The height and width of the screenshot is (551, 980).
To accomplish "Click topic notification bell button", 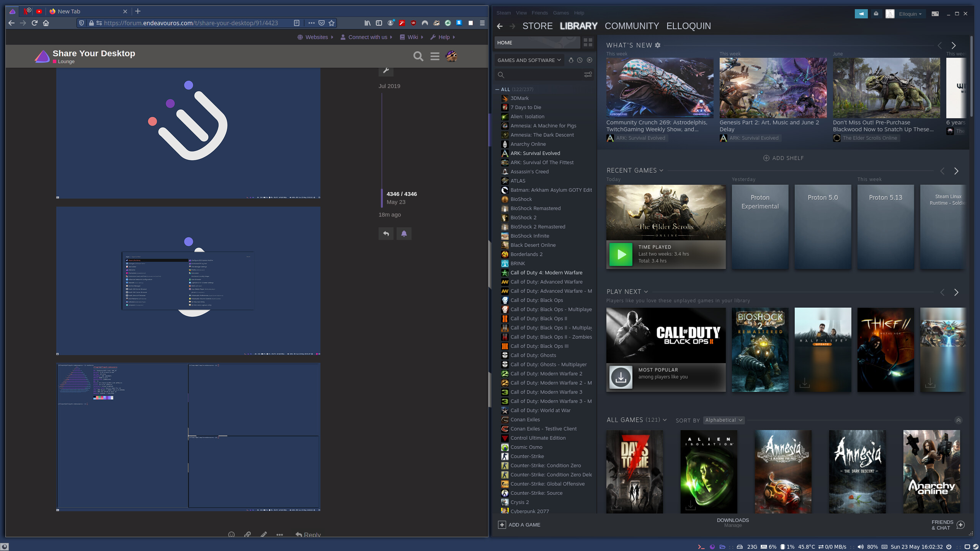I will pyautogui.click(x=404, y=233).
